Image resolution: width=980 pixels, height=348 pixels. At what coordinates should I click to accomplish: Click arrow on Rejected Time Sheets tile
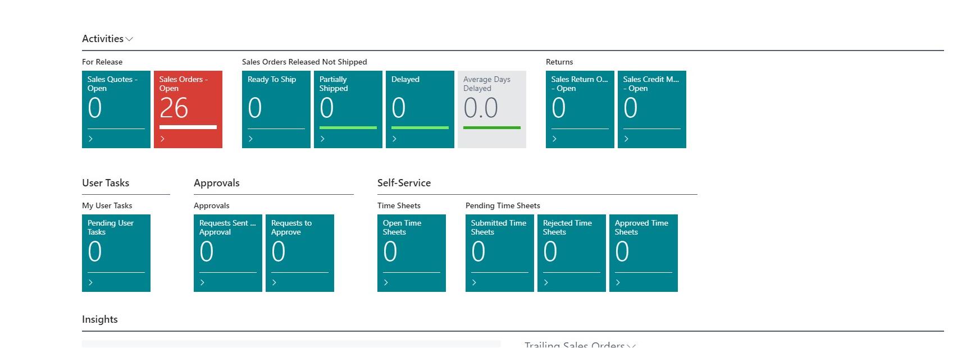pos(546,282)
